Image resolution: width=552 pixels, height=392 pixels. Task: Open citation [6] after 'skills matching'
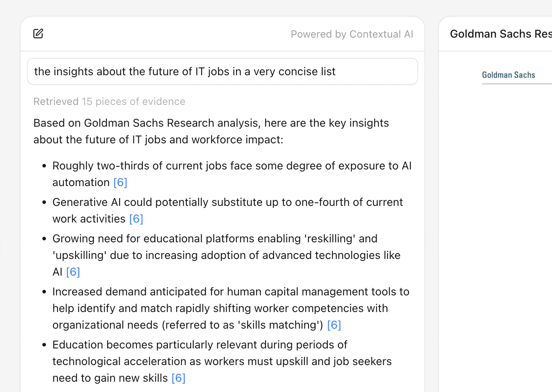click(334, 325)
